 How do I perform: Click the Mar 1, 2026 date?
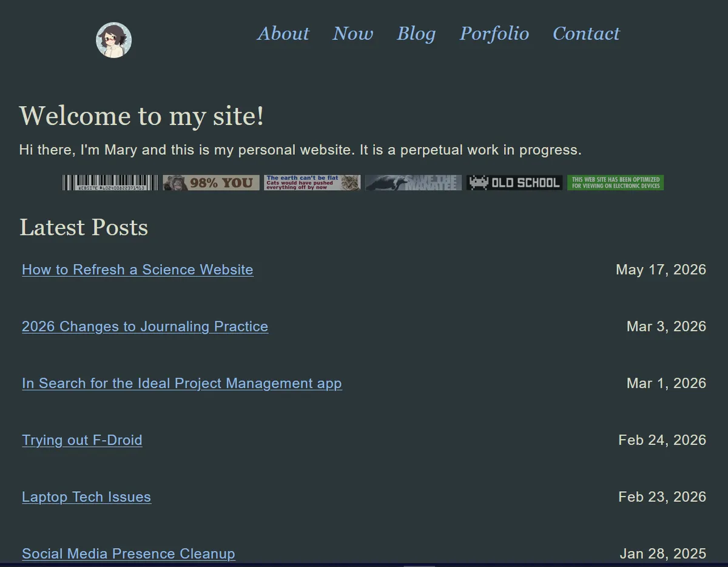pos(667,383)
